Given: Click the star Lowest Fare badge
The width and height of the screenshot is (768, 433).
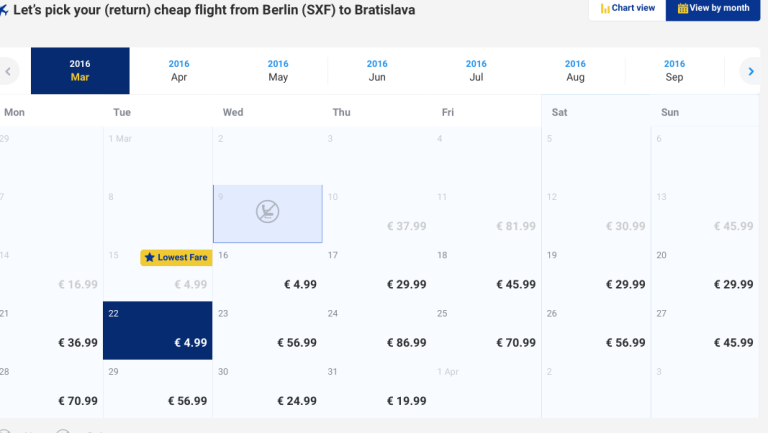Looking at the screenshot, I should point(176,258).
